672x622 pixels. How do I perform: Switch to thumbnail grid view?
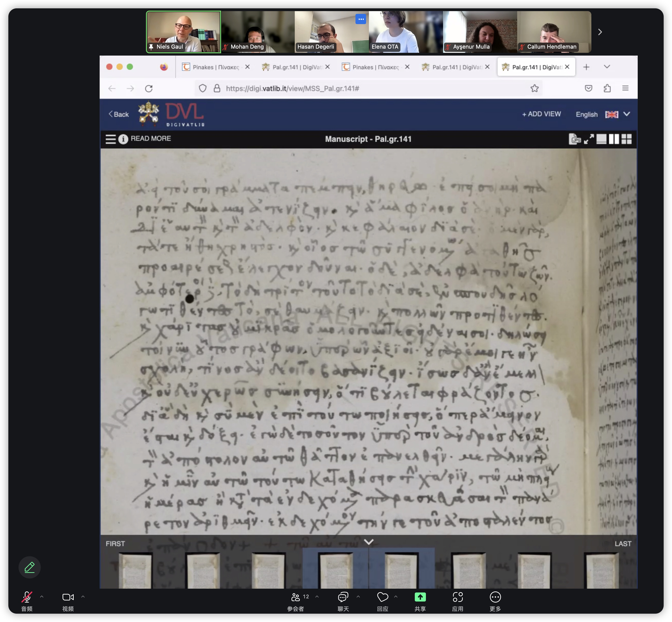pyautogui.click(x=627, y=139)
